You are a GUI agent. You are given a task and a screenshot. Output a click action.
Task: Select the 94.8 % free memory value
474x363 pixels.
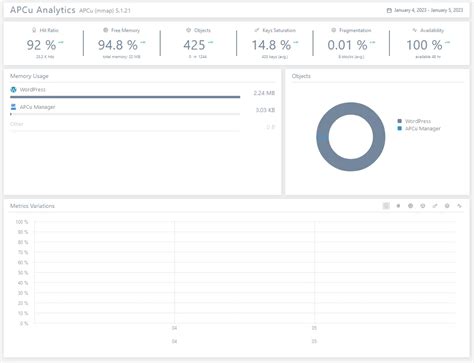click(118, 45)
